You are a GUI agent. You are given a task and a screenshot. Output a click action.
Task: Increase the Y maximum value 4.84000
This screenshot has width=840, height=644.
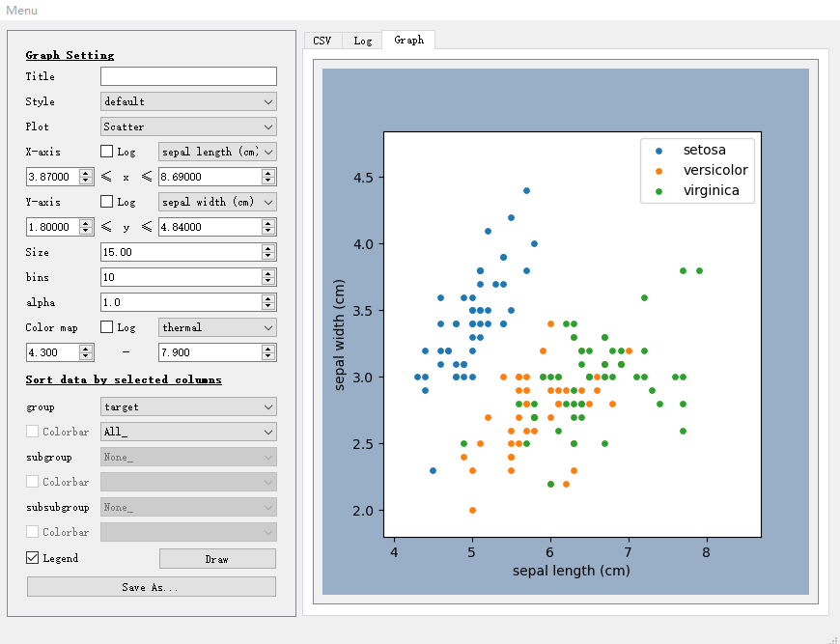coord(268,223)
